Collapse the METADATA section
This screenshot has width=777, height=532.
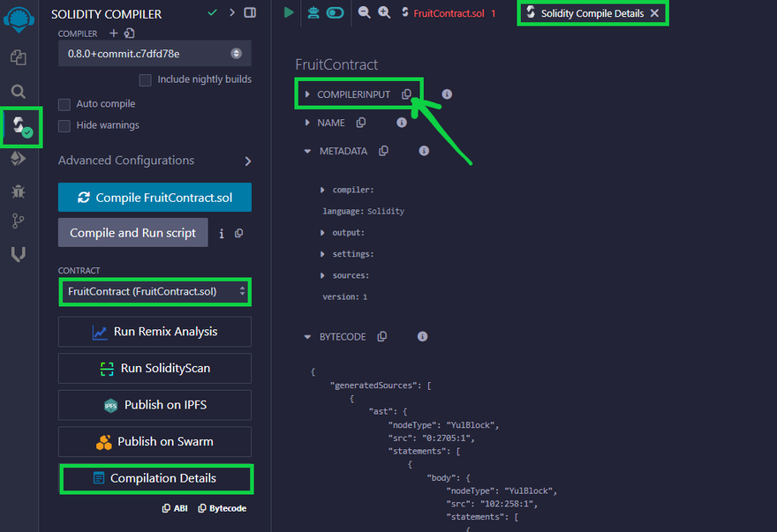click(x=308, y=152)
